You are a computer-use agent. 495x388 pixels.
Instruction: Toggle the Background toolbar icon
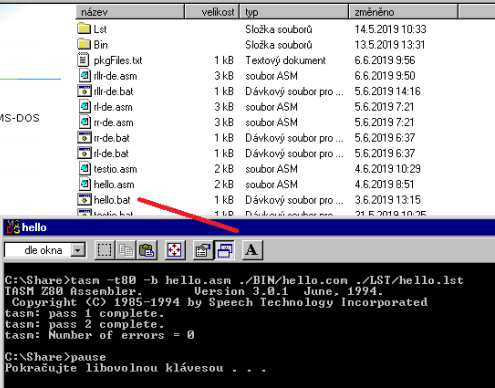225,250
